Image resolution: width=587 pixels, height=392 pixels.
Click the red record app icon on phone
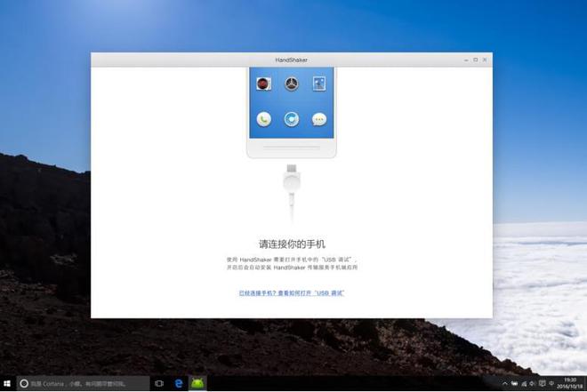(x=264, y=84)
